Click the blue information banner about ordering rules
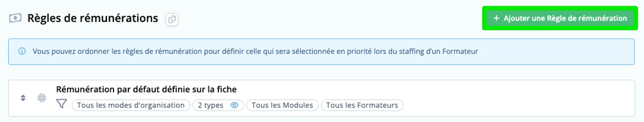644x122 pixels. click(321, 52)
